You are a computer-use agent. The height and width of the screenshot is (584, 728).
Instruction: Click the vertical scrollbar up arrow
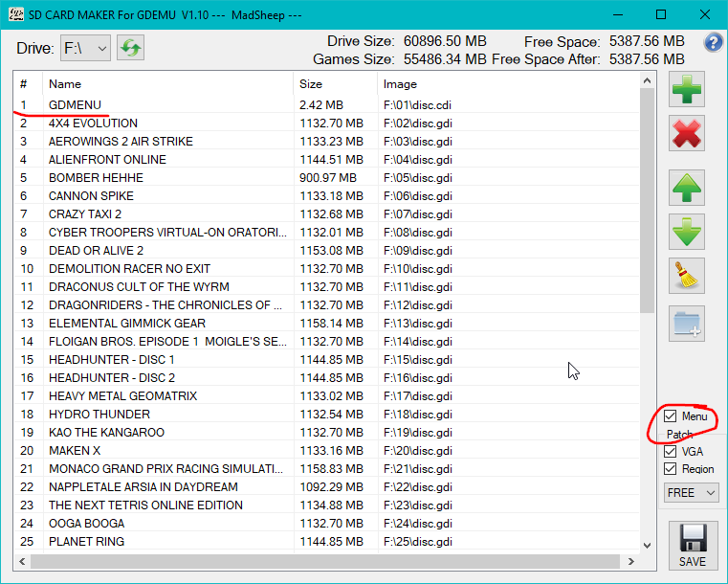tap(647, 80)
